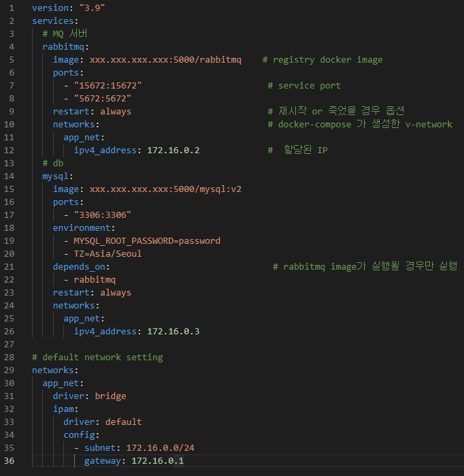Screen dimensions: 464x476
Task: Click the 'networks:' key on line 24
Action: pos(76,306)
